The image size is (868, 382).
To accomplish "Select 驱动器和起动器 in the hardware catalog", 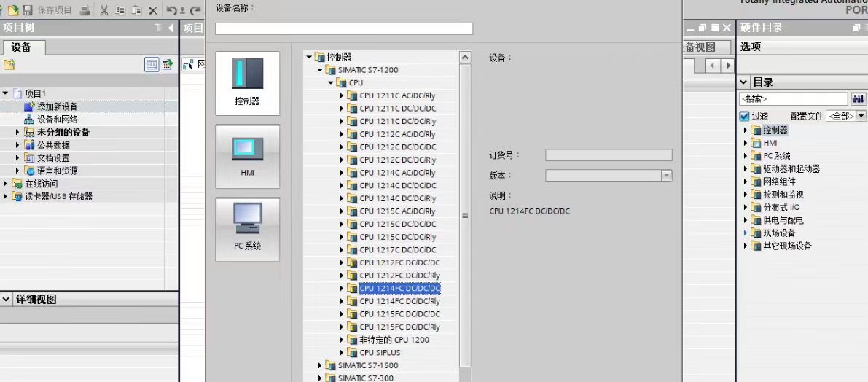I will (x=791, y=169).
